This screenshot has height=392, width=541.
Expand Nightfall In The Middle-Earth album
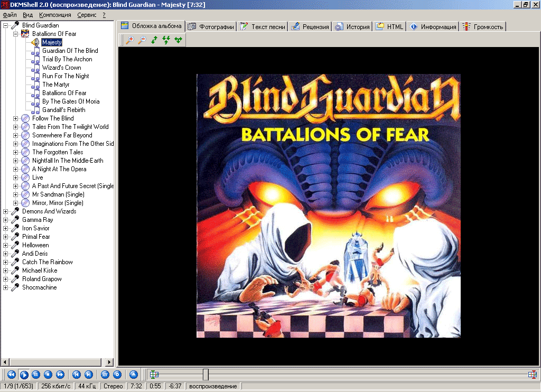(x=15, y=161)
